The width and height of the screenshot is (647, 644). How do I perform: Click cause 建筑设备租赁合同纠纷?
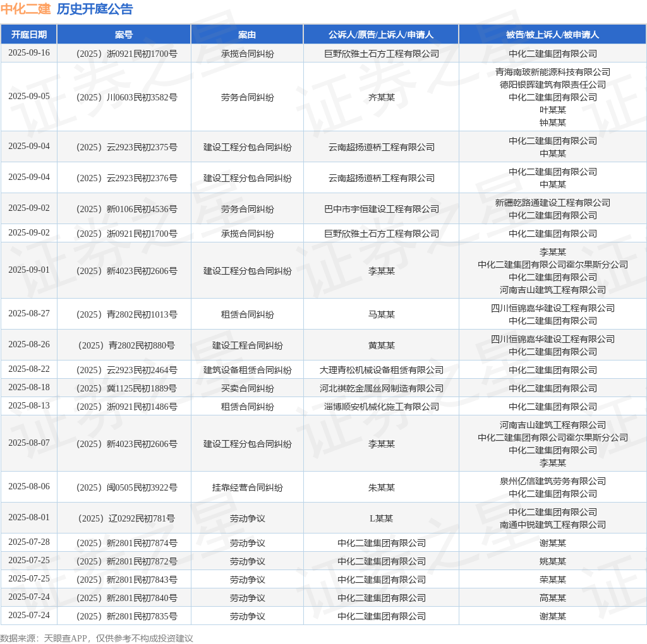(247, 370)
